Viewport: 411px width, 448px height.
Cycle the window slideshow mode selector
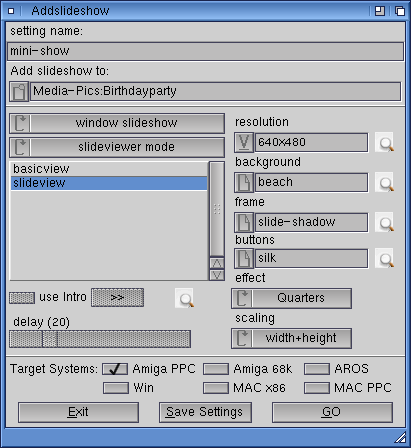point(117,123)
